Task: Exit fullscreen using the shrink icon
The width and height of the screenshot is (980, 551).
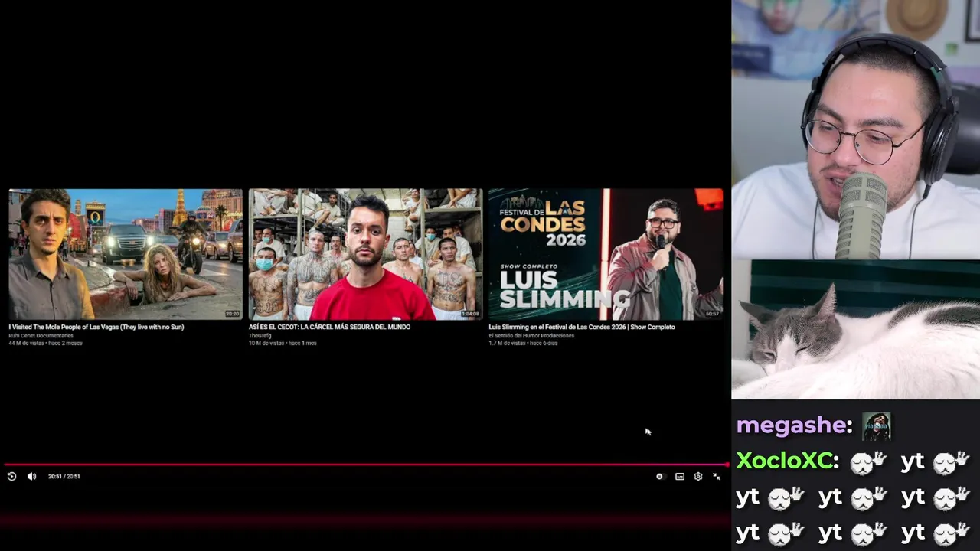Action: point(717,476)
